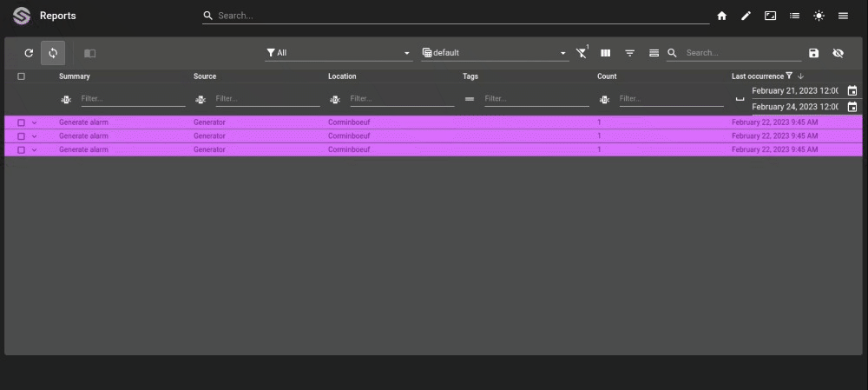Image resolution: width=868 pixels, height=390 pixels.
Task: Open the Count filter operator abc icon
Action: click(x=604, y=100)
